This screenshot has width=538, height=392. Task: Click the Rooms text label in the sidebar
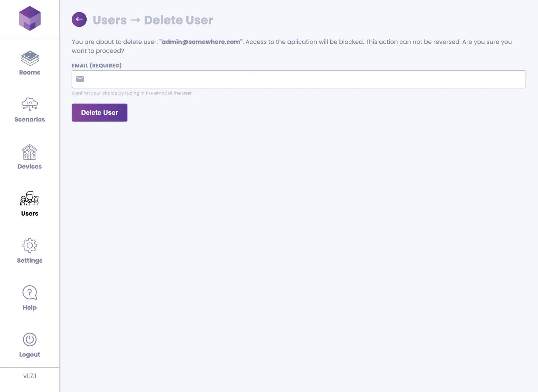tap(30, 73)
